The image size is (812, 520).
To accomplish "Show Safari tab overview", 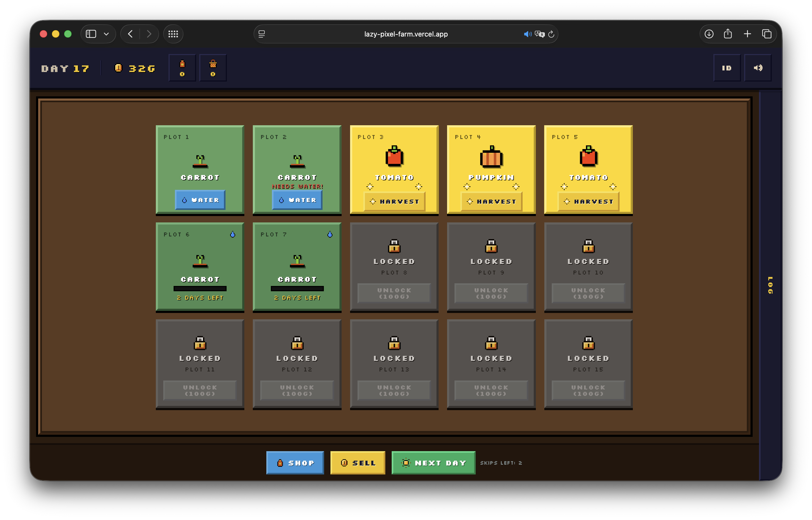I will pyautogui.click(x=767, y=34).
